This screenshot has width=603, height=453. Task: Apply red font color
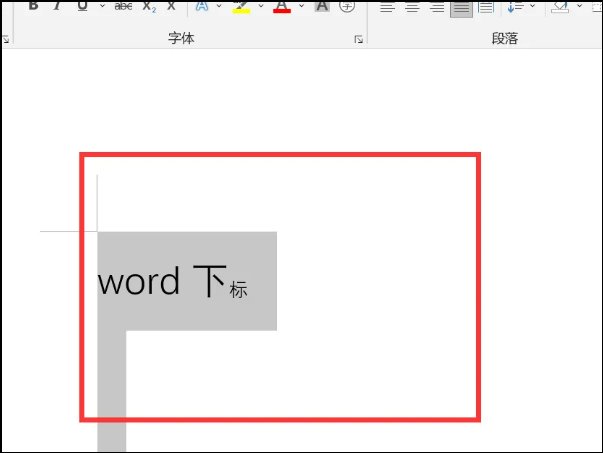click(282, 6)
